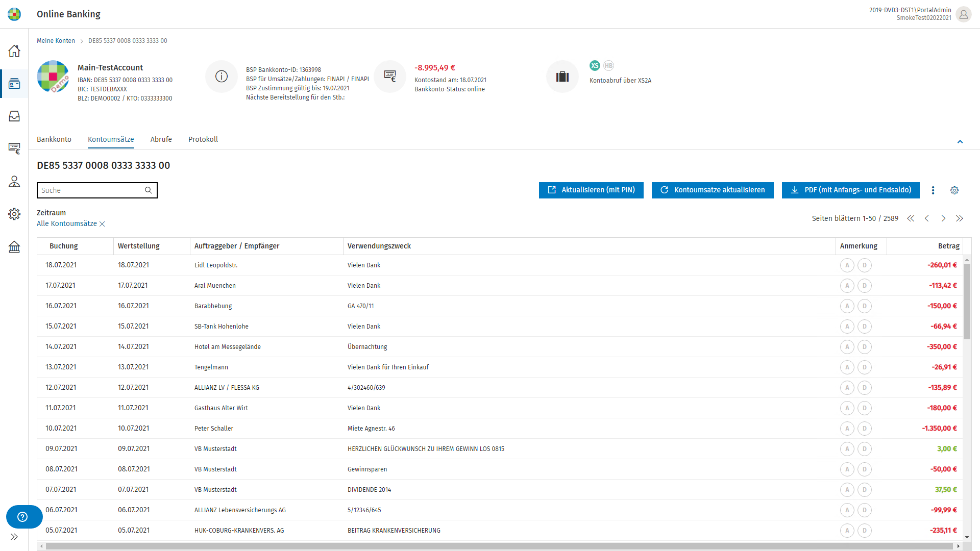Sort by Wertstellung column header
980x551 pixels.
coord(152,246)
